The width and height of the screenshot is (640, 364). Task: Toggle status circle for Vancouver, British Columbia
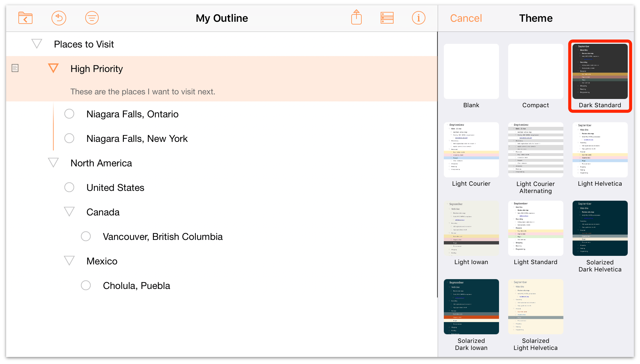coord(86,236)
